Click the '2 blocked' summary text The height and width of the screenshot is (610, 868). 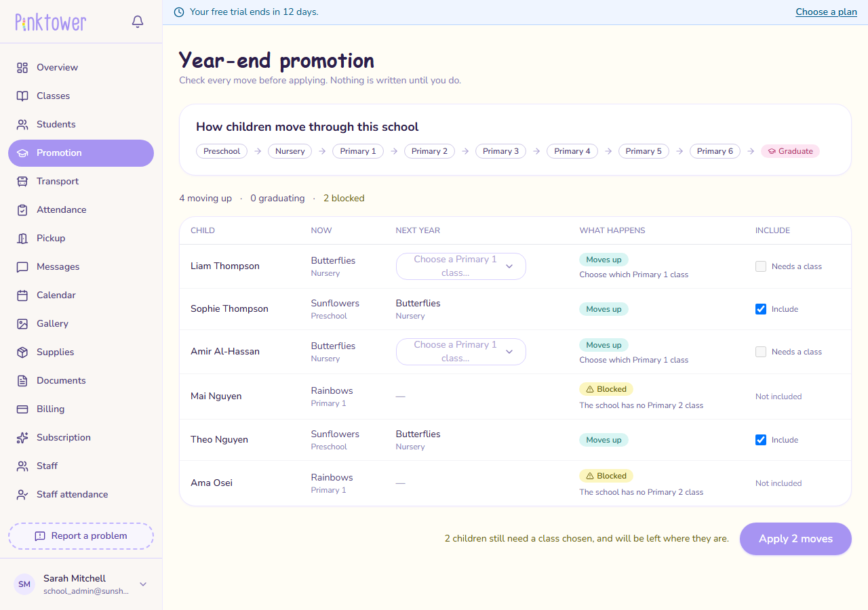click(344, 199)
